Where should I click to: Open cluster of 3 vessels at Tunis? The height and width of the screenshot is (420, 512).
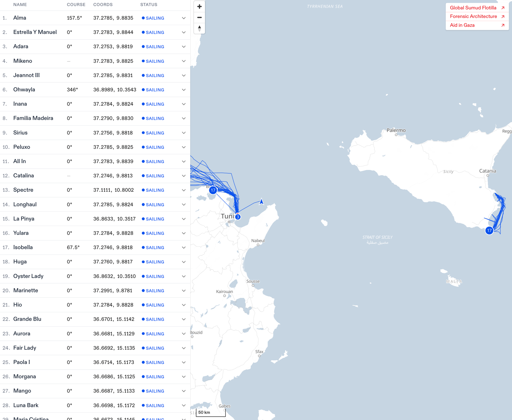click(x=238, y=217)
